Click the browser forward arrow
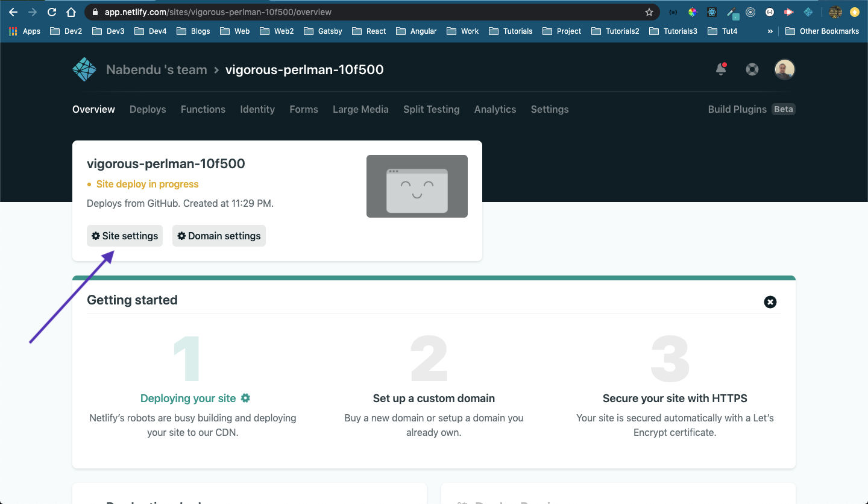Screen dimensions: 868x504 click(x=33, y=12)
